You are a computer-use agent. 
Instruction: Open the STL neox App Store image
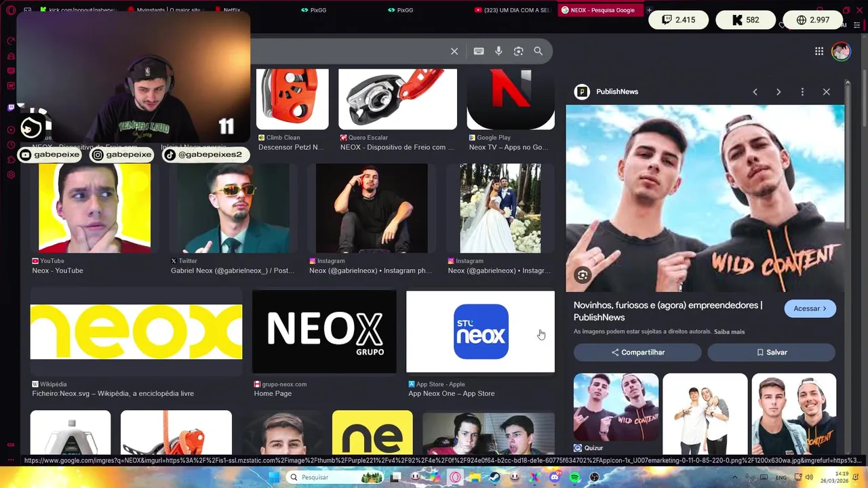480,332
